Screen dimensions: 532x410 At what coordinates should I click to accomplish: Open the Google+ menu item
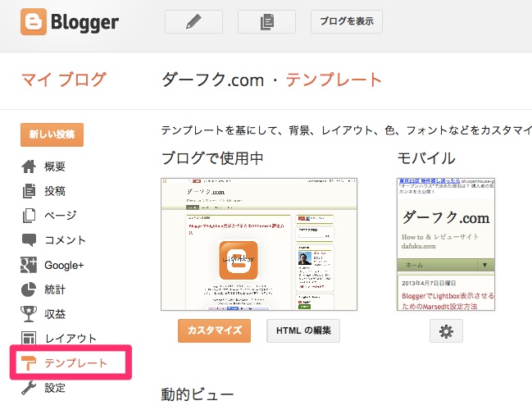coord(64,265)
